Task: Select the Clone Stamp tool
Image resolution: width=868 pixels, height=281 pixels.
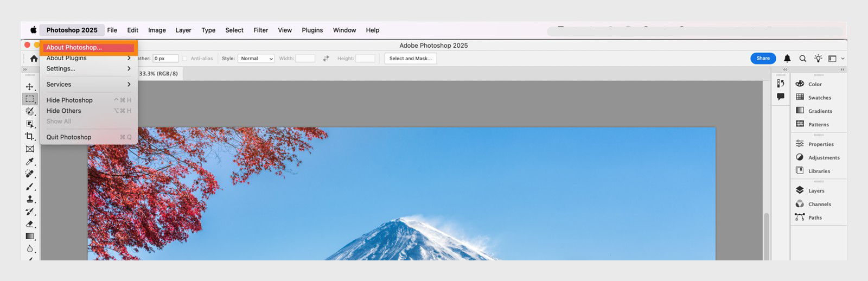Action: pyautogui.click(x=30, y=199)
